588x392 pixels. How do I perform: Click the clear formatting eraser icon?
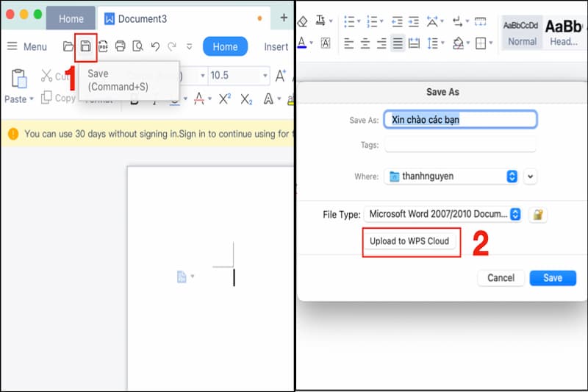302,21
